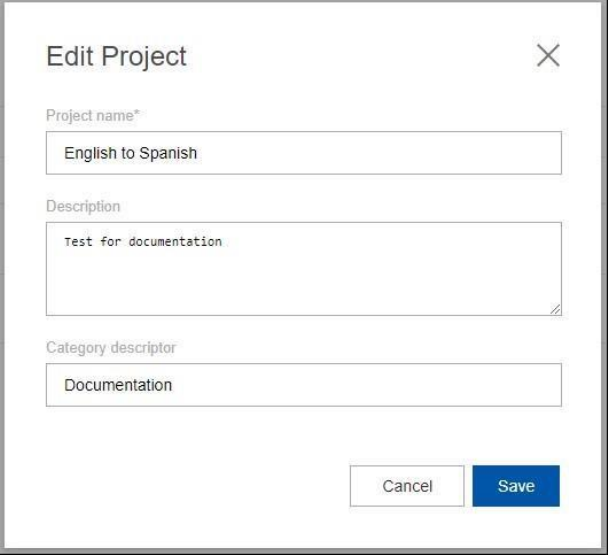This screenshot has height=555, width=608.
Task: Focus the Project name input field
Action: tap(303, 153)
